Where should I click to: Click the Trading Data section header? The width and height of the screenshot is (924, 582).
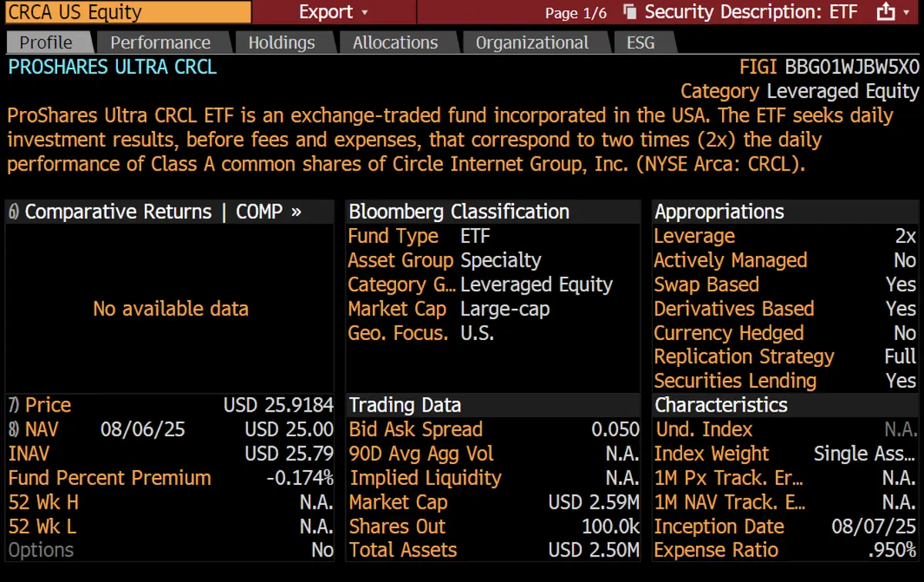(x=405, y=405)
